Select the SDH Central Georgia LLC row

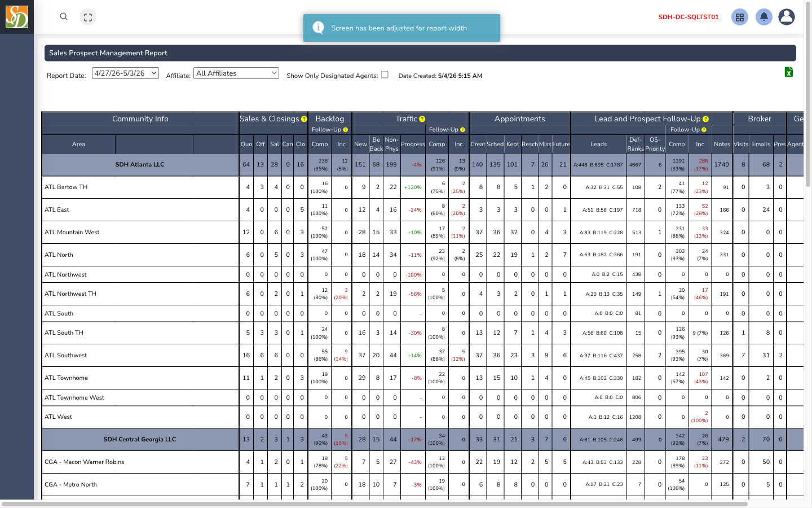(x=422, y=440)
